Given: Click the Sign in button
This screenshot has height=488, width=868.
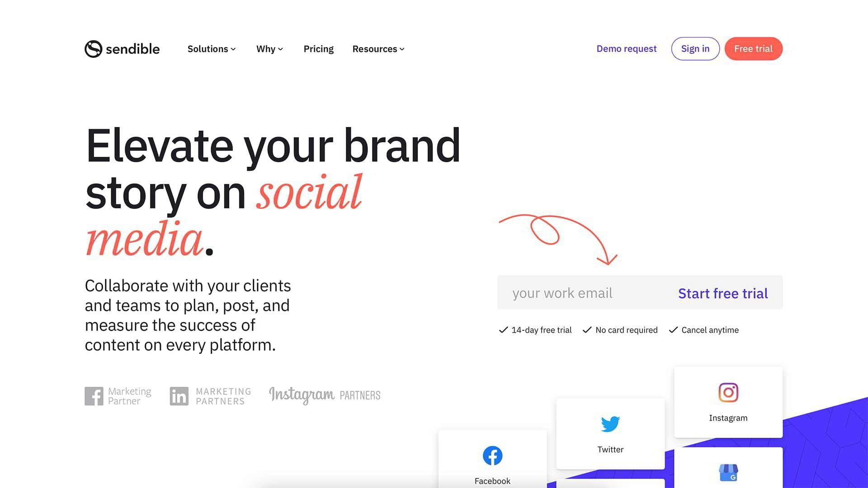Looking at the screenshot, I should tap(695, 48).
